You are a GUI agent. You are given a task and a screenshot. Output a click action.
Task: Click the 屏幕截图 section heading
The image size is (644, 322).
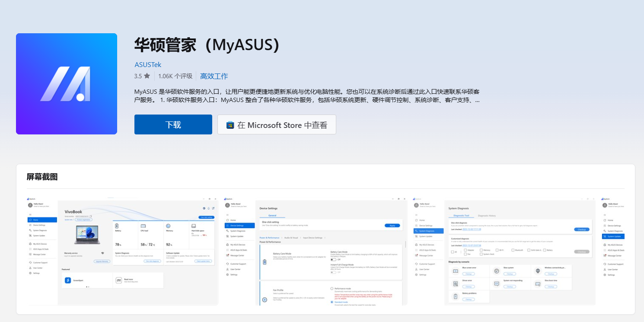coord(42,177)
